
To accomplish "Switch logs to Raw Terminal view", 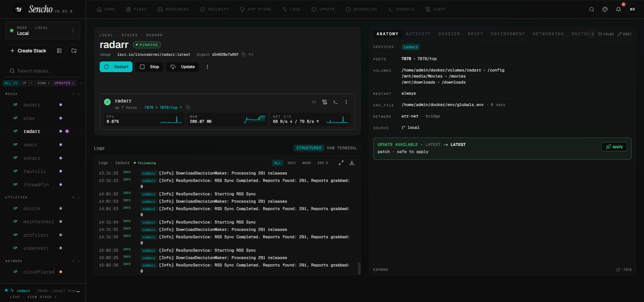I will pyautogui.click(x=342, y=148).
